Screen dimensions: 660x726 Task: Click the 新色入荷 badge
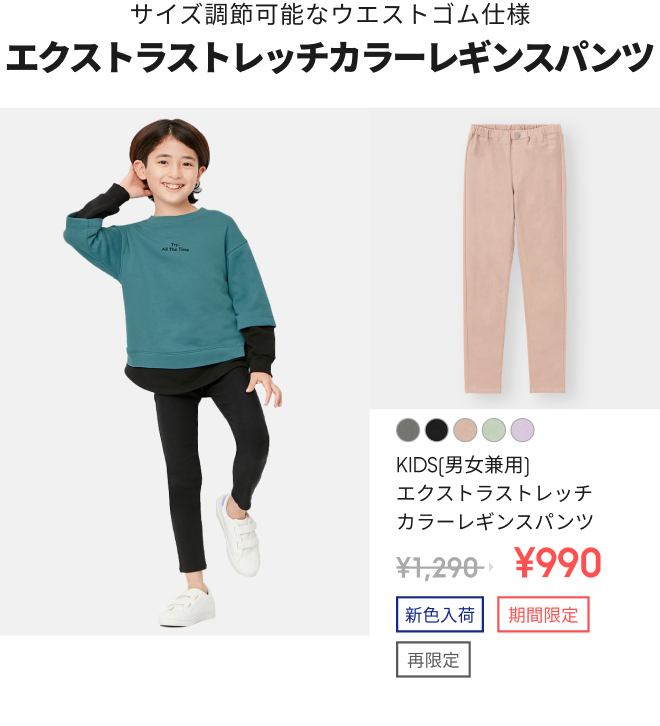440,614
